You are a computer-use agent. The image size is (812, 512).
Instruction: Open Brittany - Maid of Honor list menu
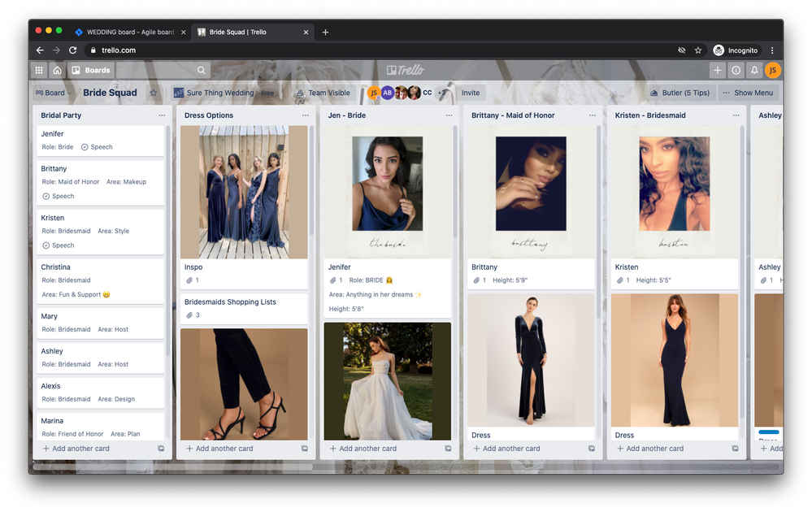pyautogui.click(x=592, y=115)
